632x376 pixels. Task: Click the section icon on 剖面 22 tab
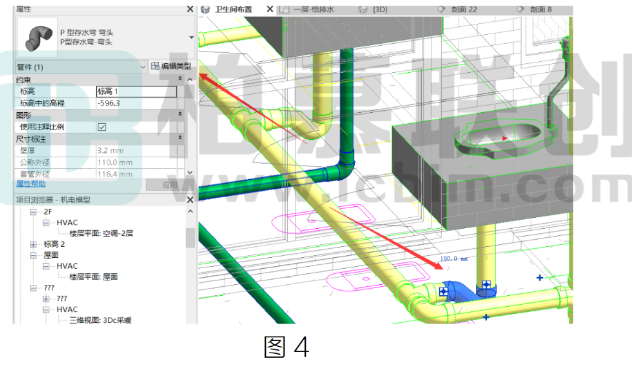tap(441, 9)
